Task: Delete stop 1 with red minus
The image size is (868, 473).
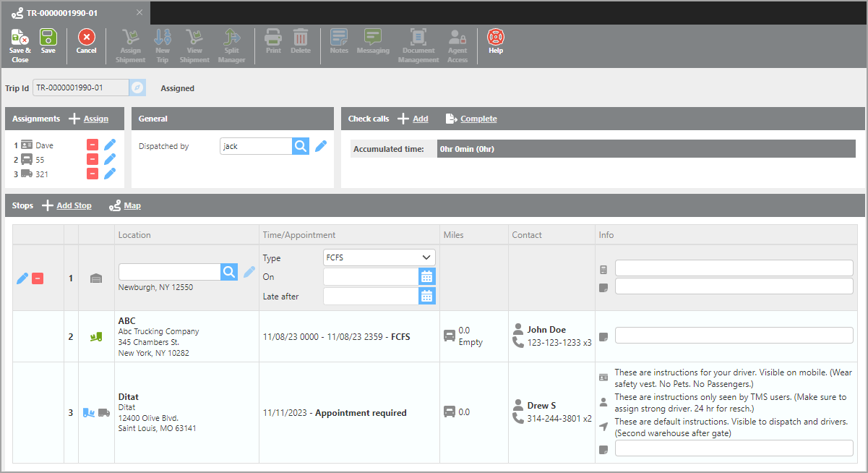Action: 38,278
